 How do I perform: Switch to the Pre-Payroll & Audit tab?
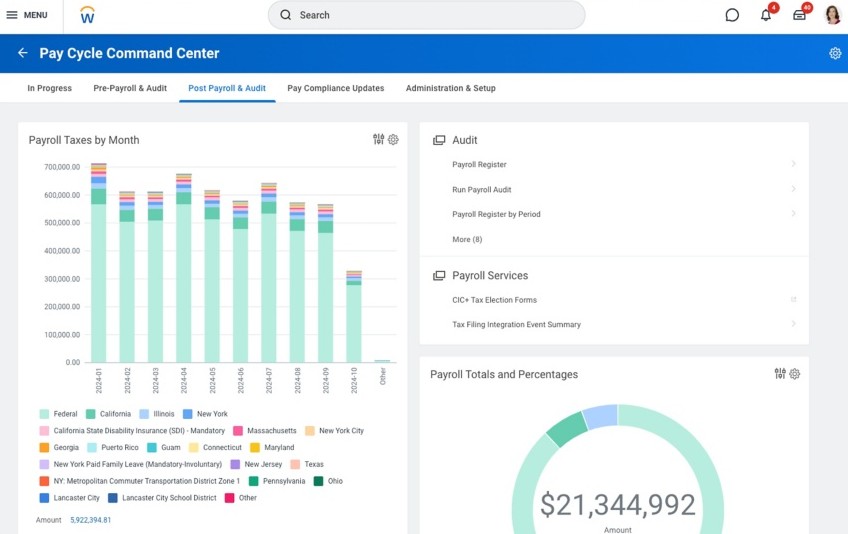(x=130, y=88)
